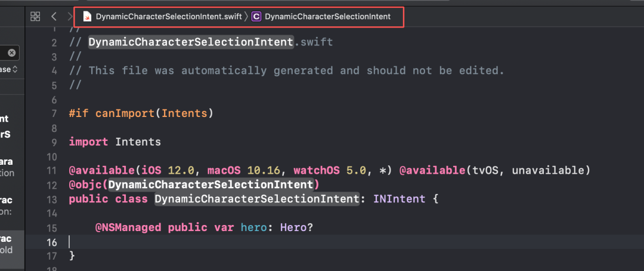Image resolution: width=644 pixels, height=271 pixels.
Task: Click the purple class C icon
Action: (x=256, y=17)
